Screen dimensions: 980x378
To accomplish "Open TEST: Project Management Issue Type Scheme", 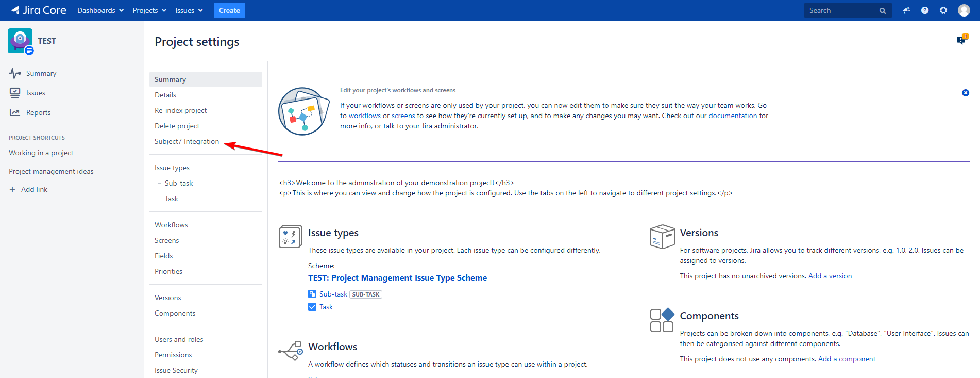I will point(397,277).
